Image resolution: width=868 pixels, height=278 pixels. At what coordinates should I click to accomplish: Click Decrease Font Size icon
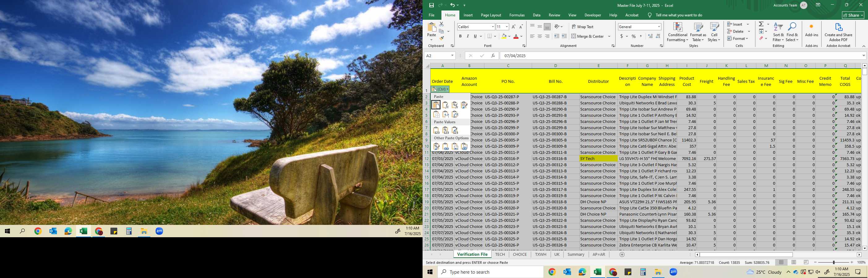tap(521, 27)
